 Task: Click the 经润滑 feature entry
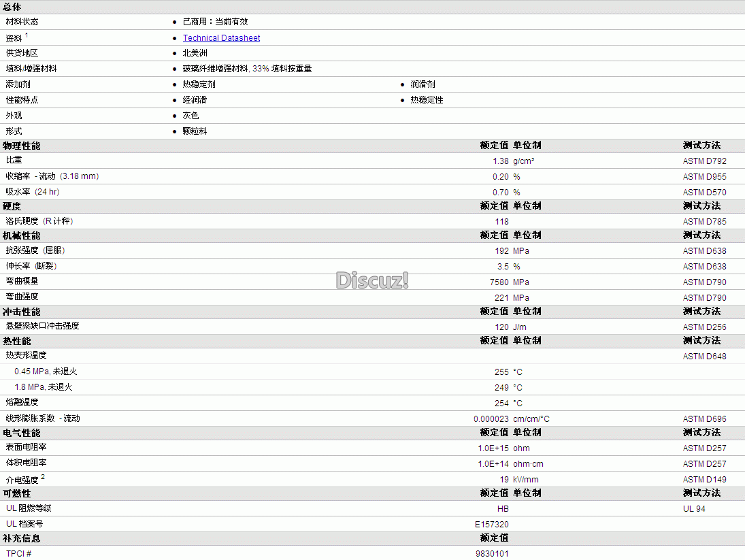[x=195, y=100]
